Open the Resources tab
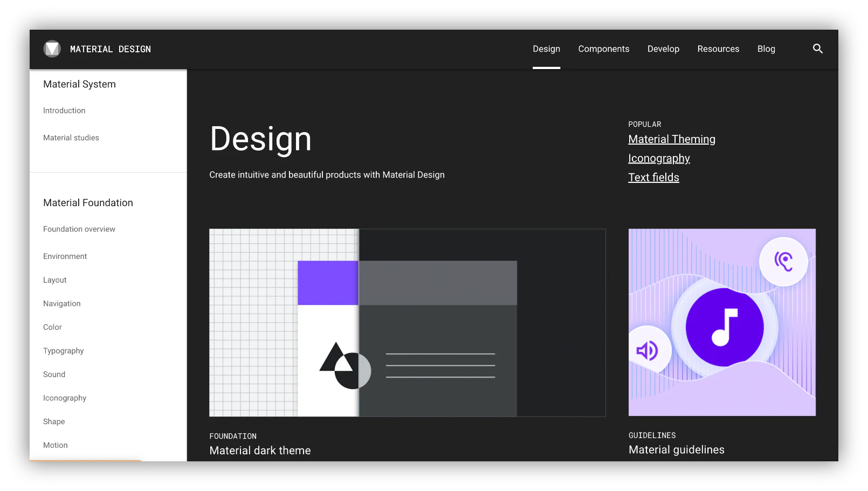This screenshot has width=868, height=491. point(718,49)
